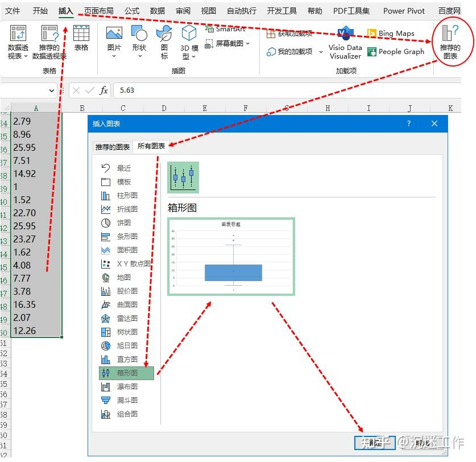Click Recommended Charts (推荐的图表) button
Screen dimensions: 476x462
(450, 42)
